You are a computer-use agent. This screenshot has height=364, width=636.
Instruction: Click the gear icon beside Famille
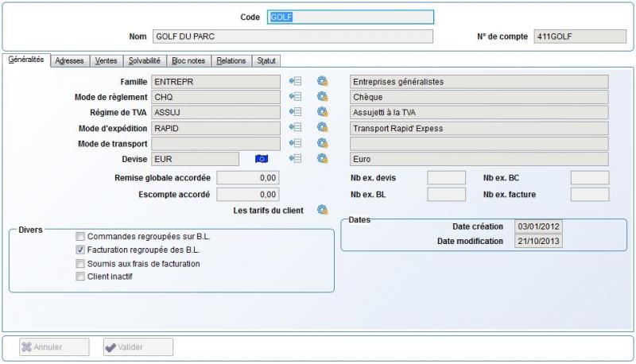[x=322, y=81]
